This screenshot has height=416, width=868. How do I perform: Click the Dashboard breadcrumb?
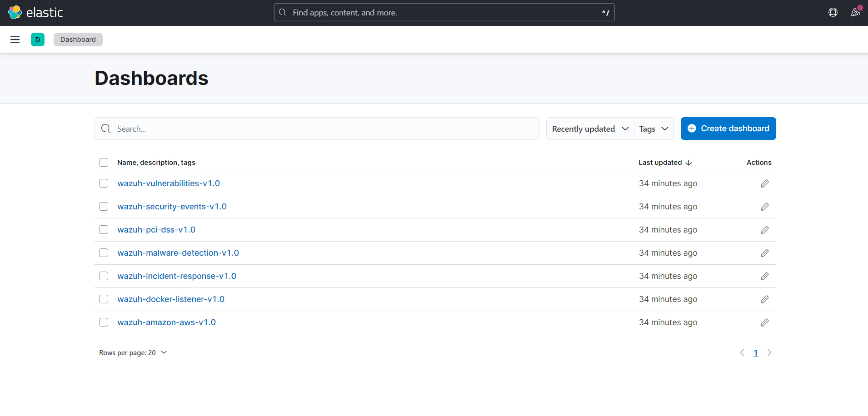[x=78, y=40]
